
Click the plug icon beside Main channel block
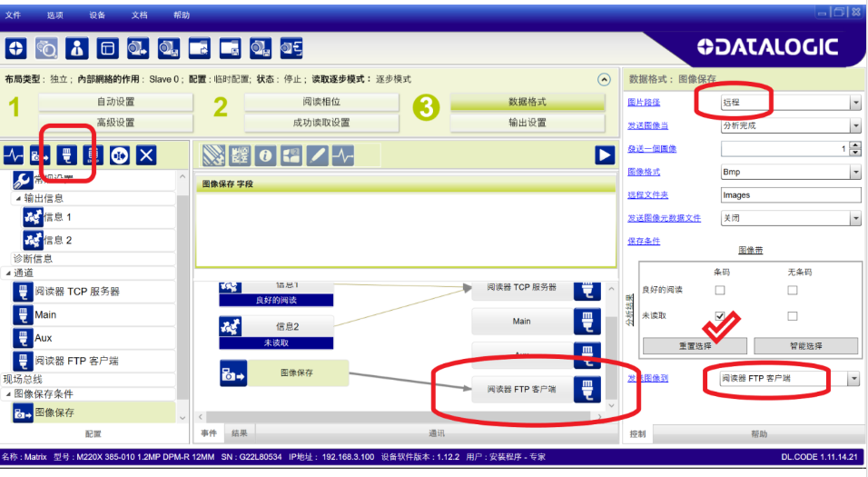(x=587, y=322)
